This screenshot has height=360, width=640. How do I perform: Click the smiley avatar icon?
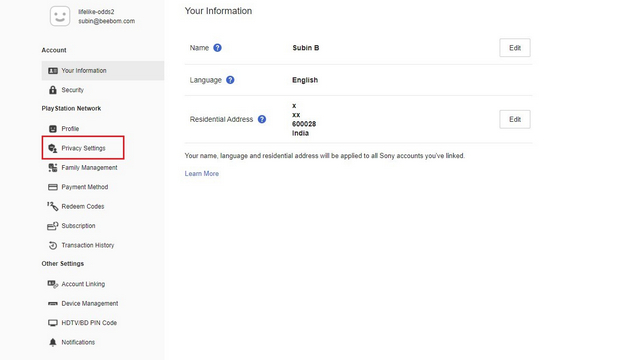pyautogui.click(x=60, y=16)
